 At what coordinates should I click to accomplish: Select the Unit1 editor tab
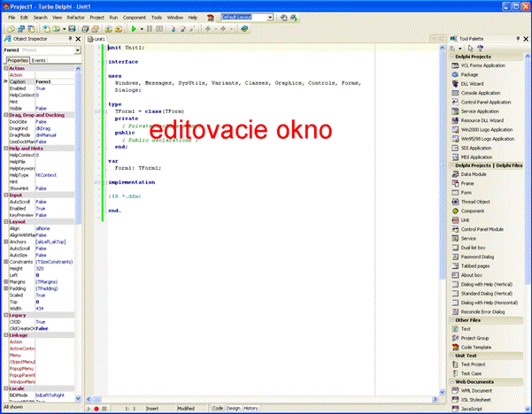click(96, 39)
